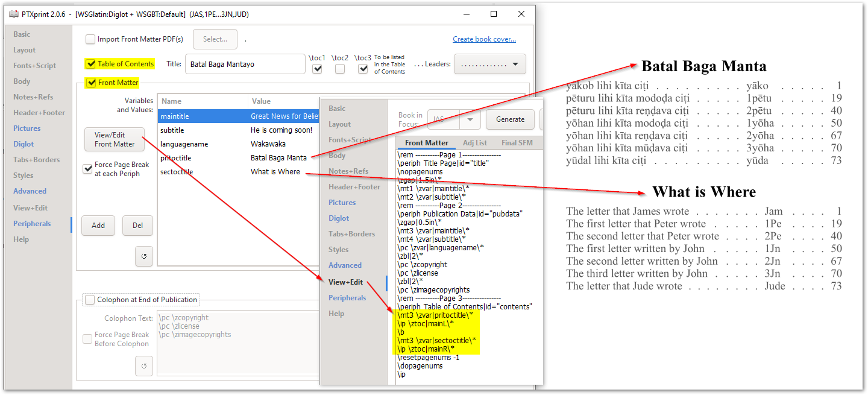
Task: Click the PTXprint app icon in title bar
Action: (14, 14)
